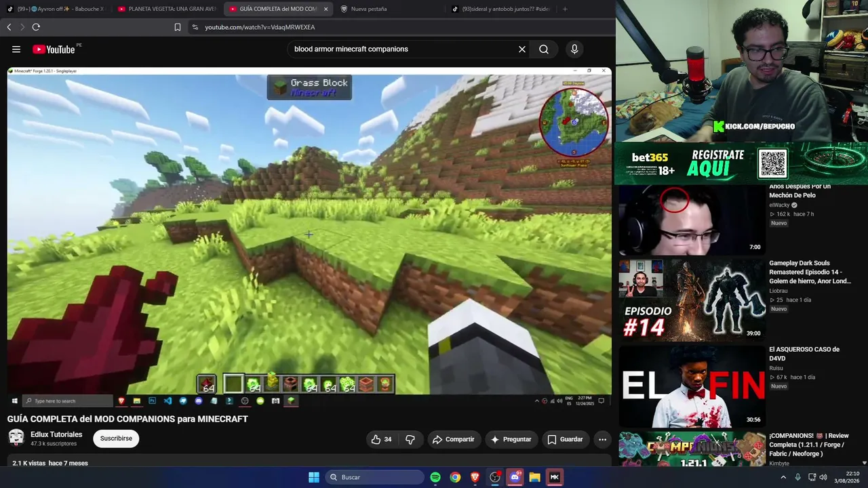868x488 pixels.
Task: Show hidden system tray icons chevron
Action: 783,477
